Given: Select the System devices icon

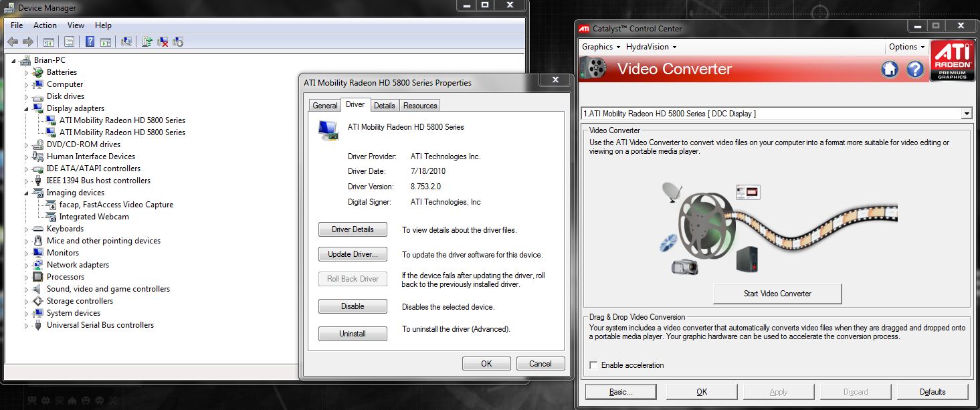Looking at the screenshot, I should pos(38,313).
